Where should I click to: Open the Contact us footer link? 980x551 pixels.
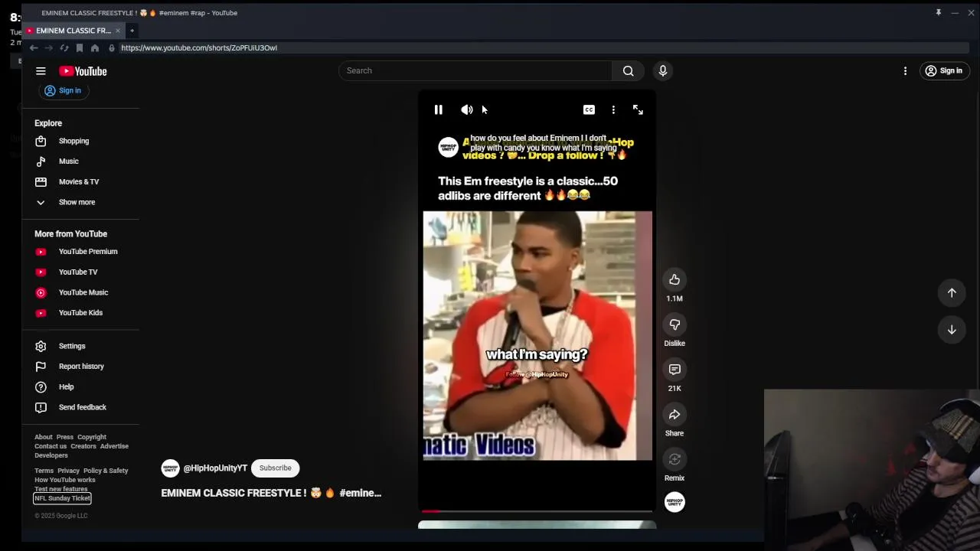coord(51,446)
